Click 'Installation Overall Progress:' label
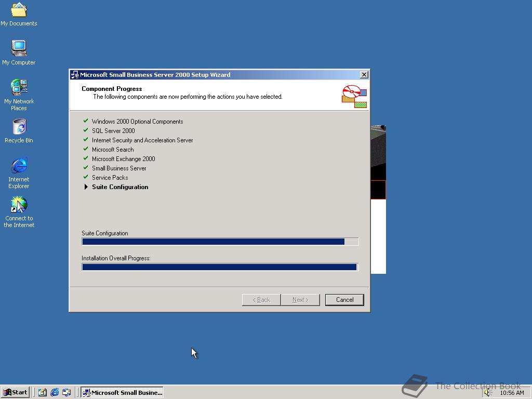The height and width of the screenshot is (399, 532). click(x=116, y=258)
